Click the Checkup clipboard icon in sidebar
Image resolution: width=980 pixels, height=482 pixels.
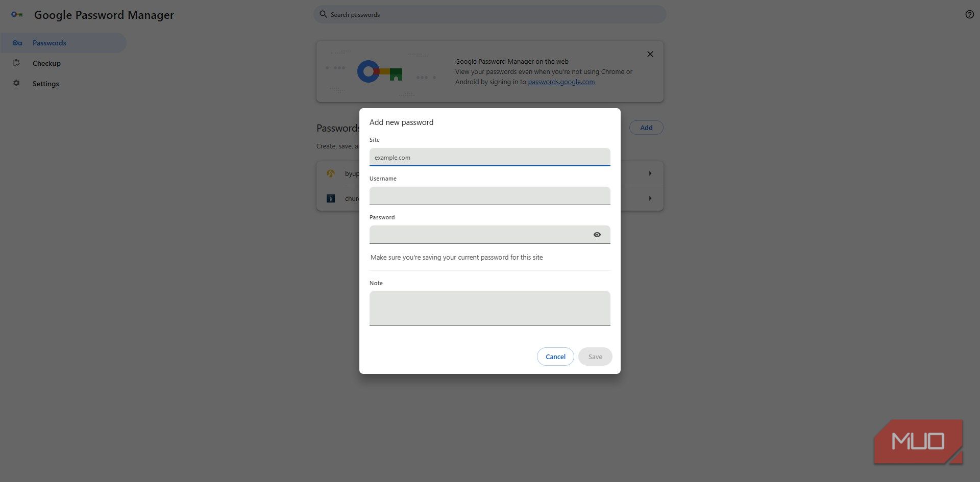(x=16, y=63)
